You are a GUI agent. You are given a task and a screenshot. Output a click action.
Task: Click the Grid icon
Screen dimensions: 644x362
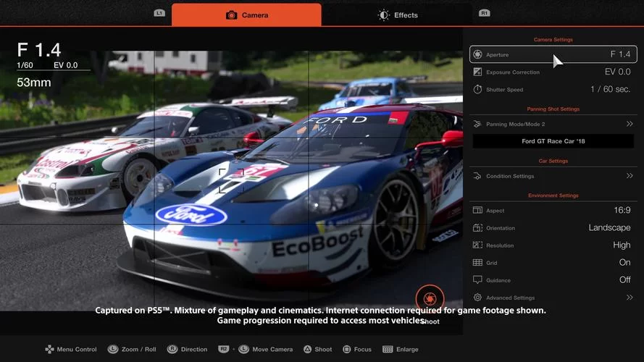click(477, 263)
